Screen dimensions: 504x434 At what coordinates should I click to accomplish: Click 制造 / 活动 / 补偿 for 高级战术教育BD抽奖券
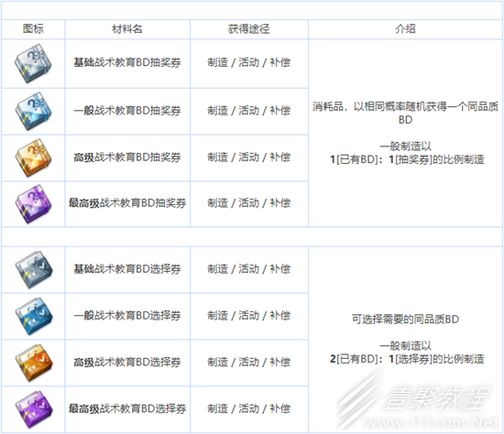click(249, 157)
